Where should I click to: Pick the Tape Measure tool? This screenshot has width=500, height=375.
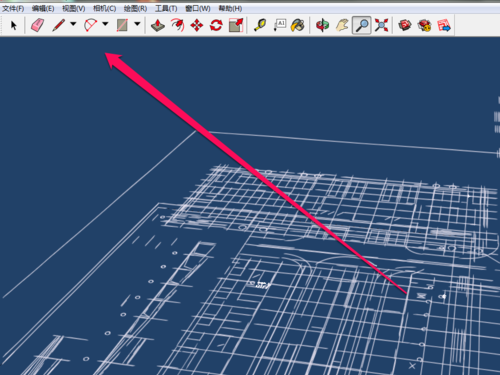click(260, 25)
